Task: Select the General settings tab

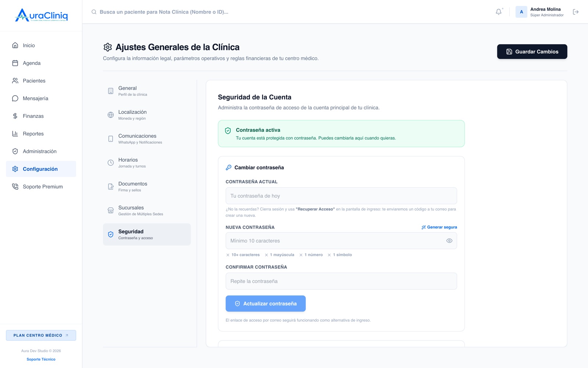Action: coord(147,91)
